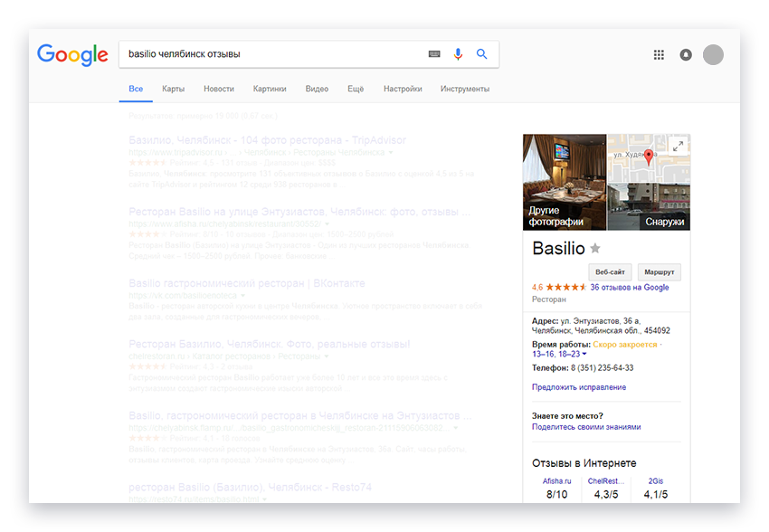Switch to the Карты tab
Screen dimensions: 769x532
(x=173, y=89)
